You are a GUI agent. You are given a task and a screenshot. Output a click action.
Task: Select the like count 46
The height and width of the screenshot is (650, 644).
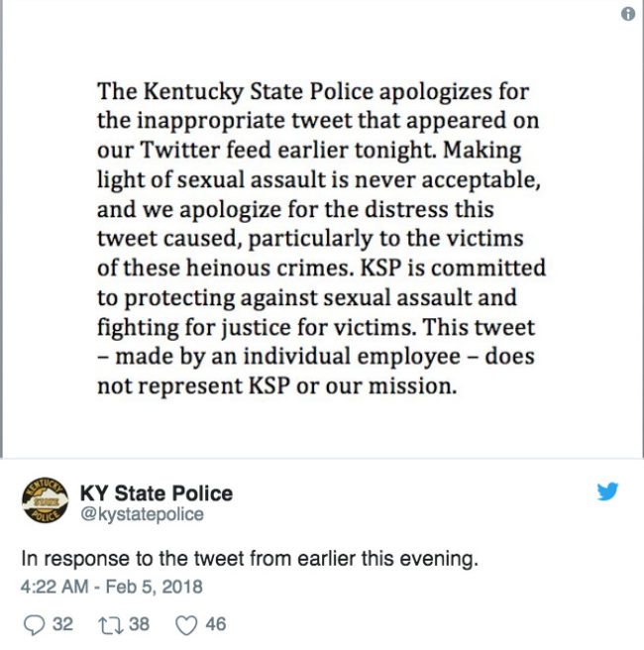click(215, 624)
